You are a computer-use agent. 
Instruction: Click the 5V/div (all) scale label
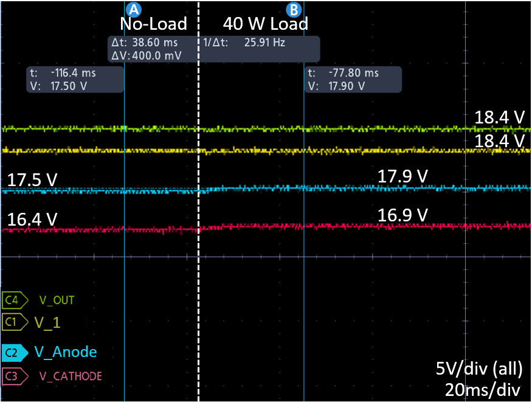[477, 369]
